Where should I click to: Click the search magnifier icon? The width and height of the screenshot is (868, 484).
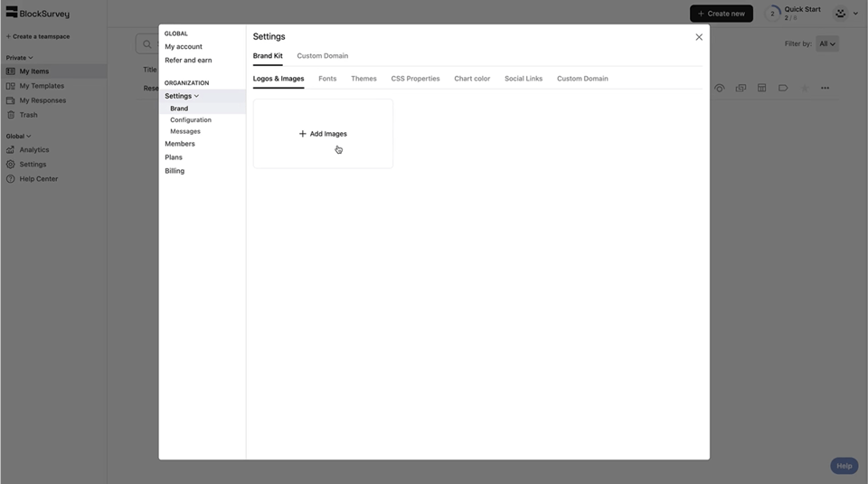[x=146, y=43]
